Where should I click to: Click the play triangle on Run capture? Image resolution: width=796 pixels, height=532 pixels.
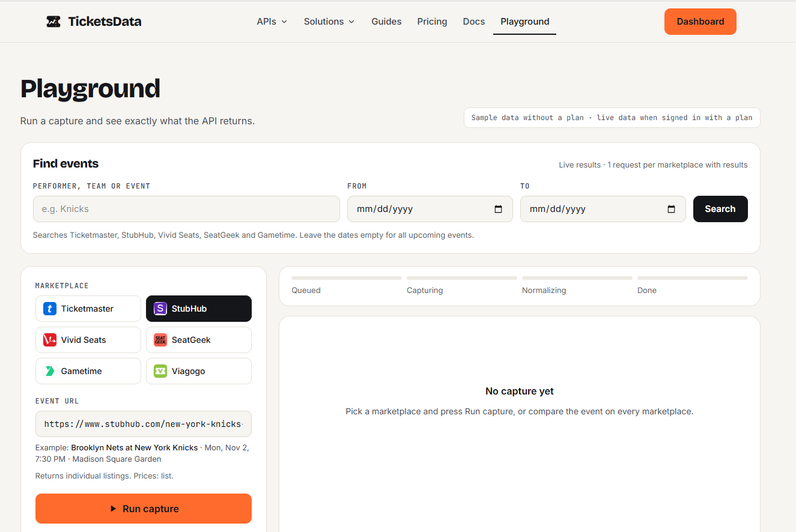113,509
